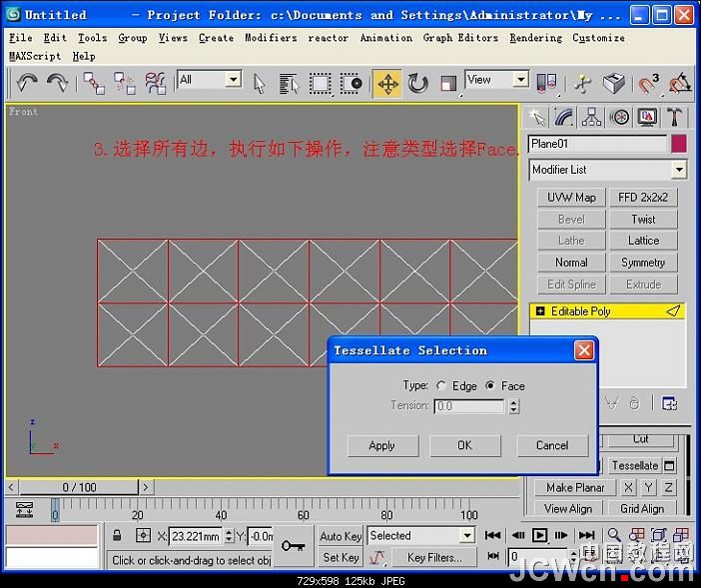Screen dimensions: 701x588
Task: Click the Plane01 object color swatch
Action: tap(679, 144)
